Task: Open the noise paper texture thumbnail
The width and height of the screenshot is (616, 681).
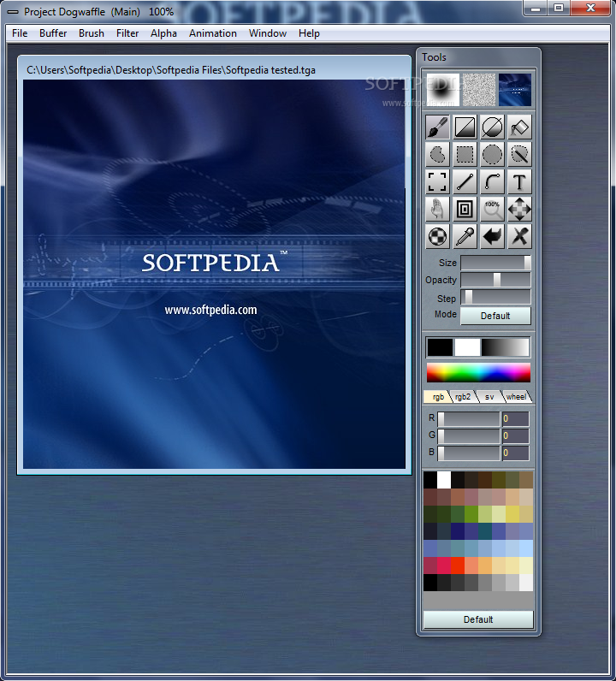Action: coord(479,90)
